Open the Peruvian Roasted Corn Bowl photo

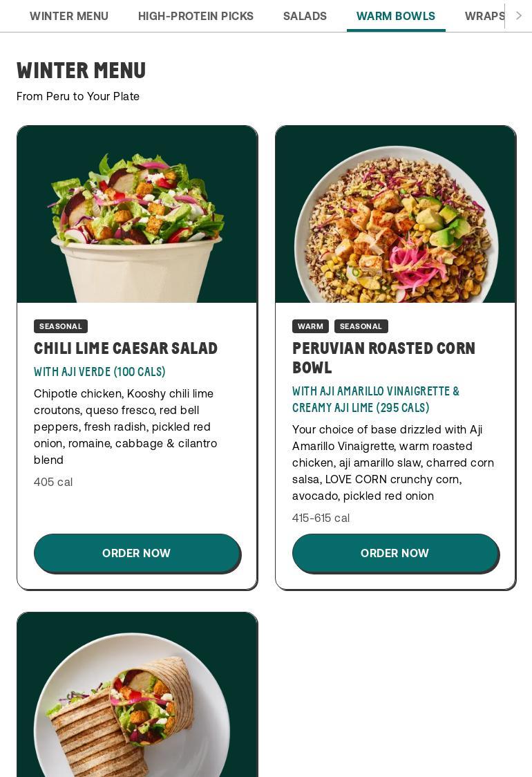(x=395, y=214)
